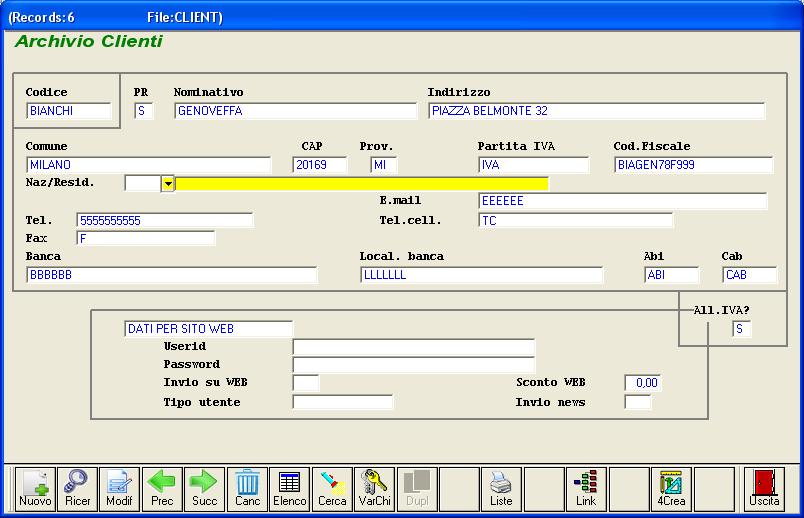Click the Comune field MILANO
Viewport: 804px width, 518px height.
pos(148,165)
